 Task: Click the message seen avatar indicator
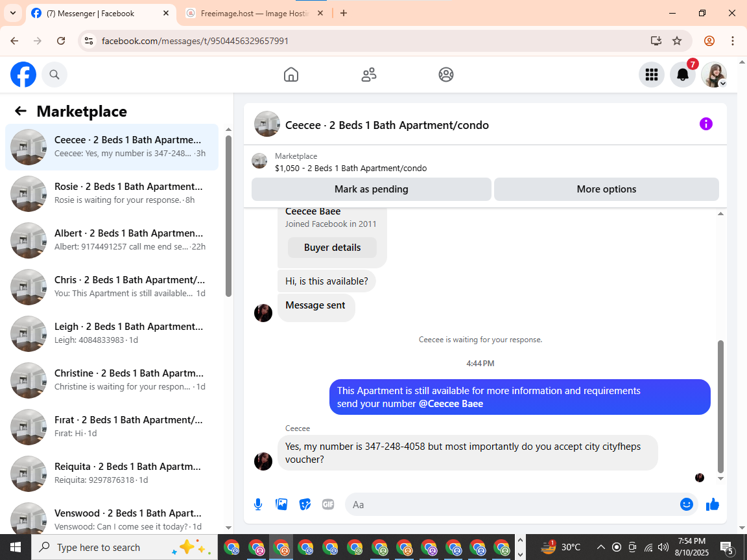[700, 478]
